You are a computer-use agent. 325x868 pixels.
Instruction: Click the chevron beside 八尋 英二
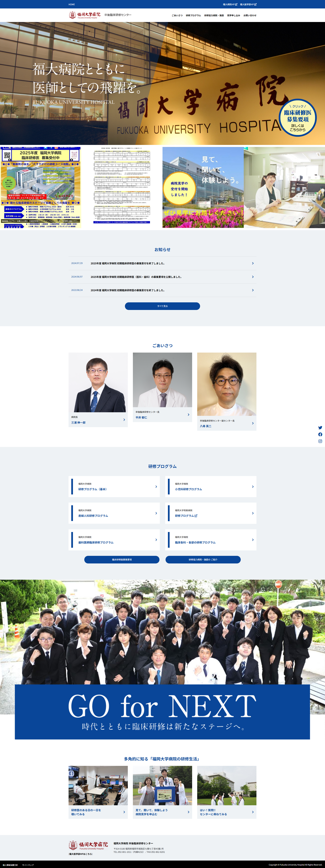coord(253,423)
